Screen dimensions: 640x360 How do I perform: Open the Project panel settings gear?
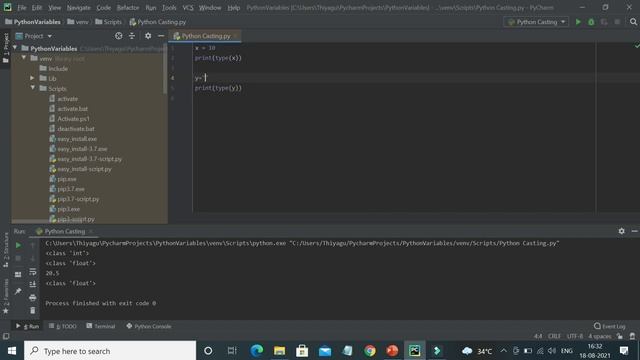tap(148, 36)
